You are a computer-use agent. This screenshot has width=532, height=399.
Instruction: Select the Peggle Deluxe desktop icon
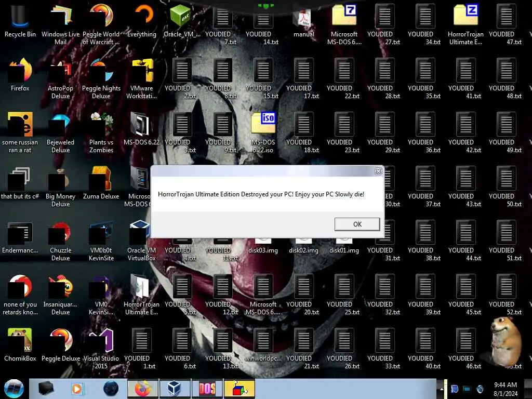pos(60,345)
